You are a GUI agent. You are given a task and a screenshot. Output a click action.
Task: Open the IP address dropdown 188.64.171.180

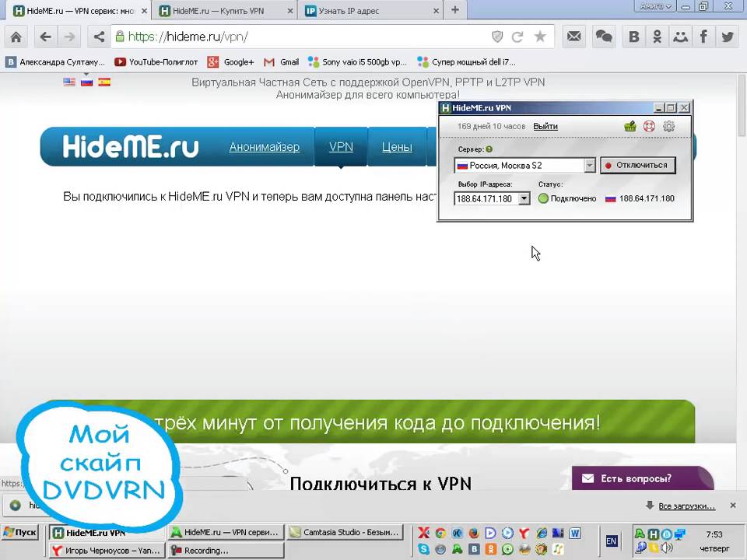coord(492,198)
